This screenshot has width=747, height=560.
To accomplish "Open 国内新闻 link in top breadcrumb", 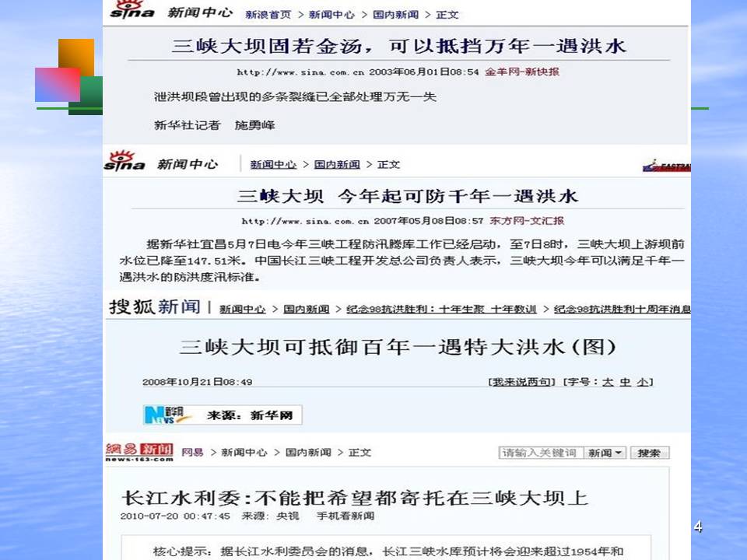I will (x=395, y=15).
